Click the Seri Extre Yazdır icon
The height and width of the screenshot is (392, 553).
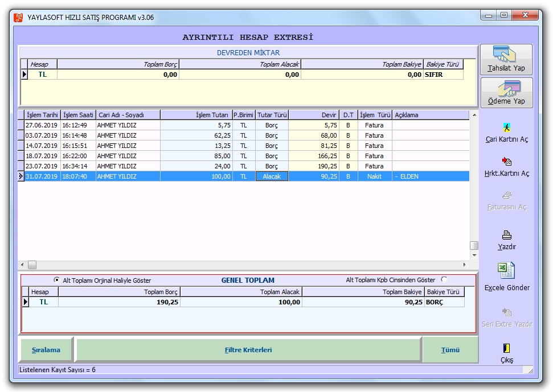pyautogui.click(x=507, y=312)
